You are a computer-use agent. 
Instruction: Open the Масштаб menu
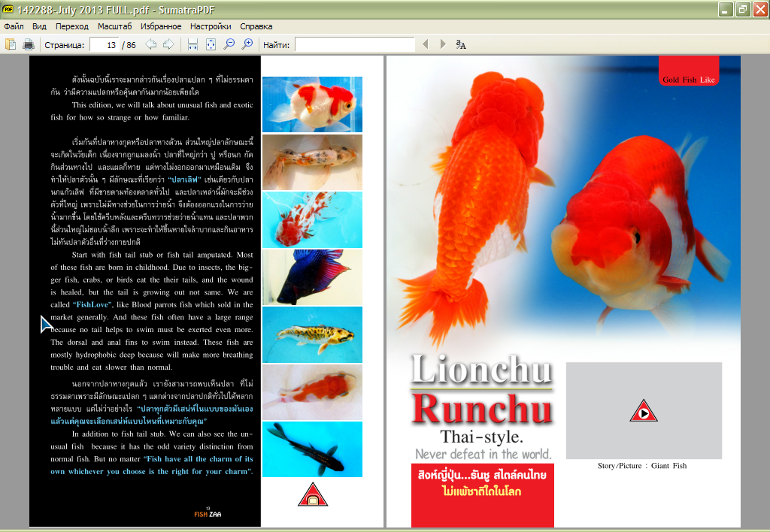click(x=114, y=26)
